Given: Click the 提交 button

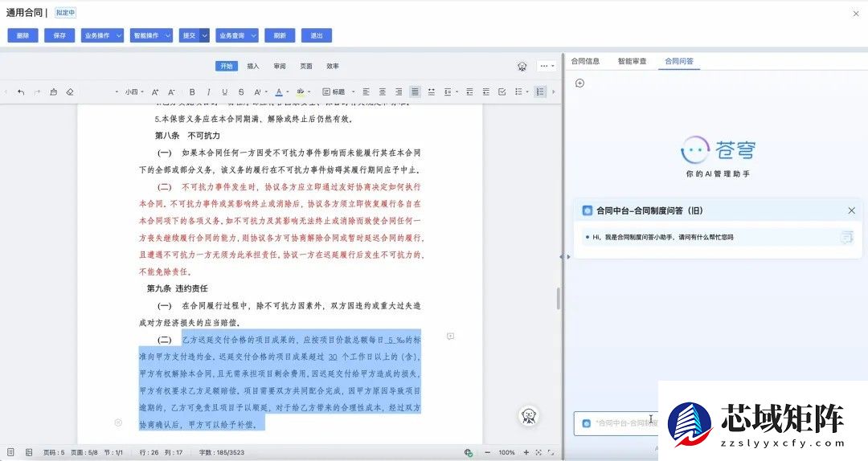Looking at the screenshot, I should [190, 35].
